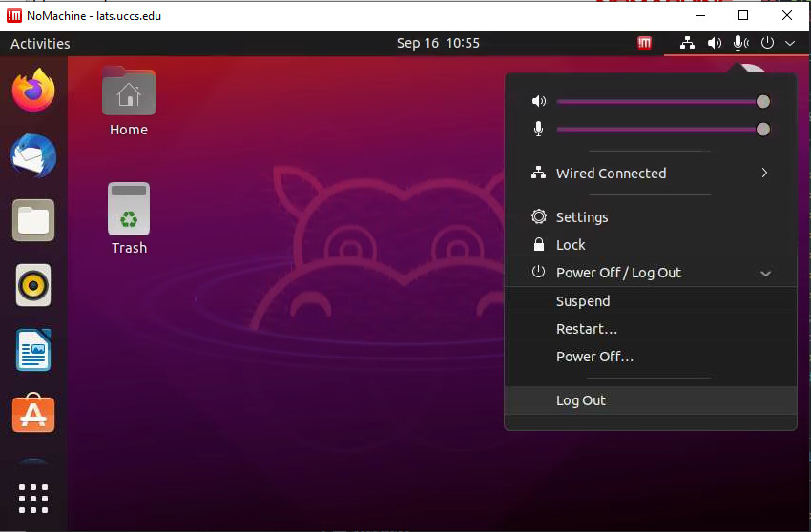This screenshot has height=532, width=811.
Task: Click the power icon in top bar
Action: coord(767,43)
